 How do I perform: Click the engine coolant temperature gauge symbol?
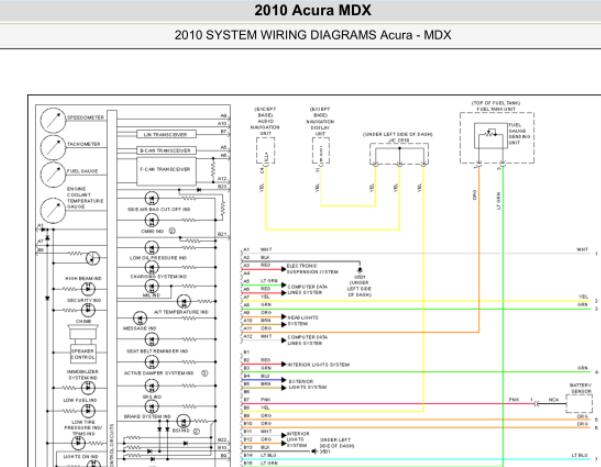coord(53,210)
